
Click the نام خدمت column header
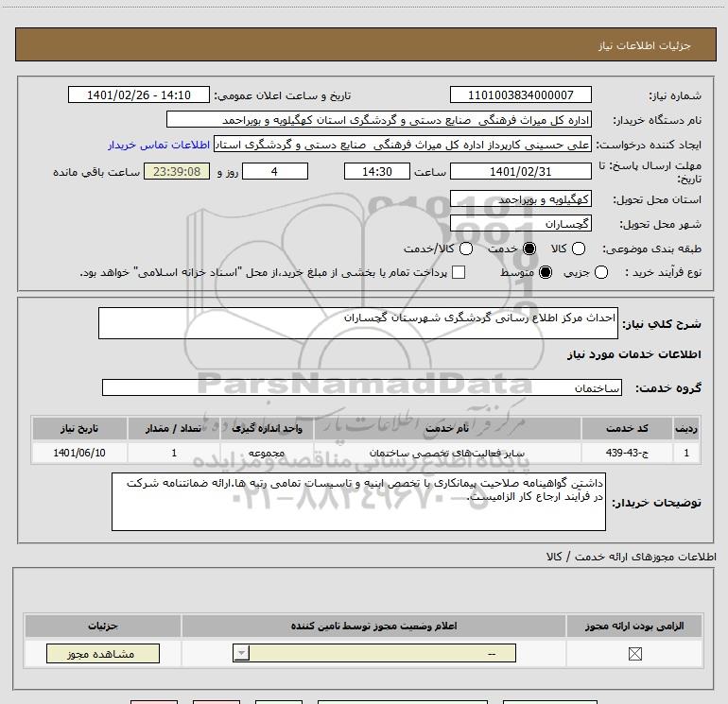[x=447, y=428]
